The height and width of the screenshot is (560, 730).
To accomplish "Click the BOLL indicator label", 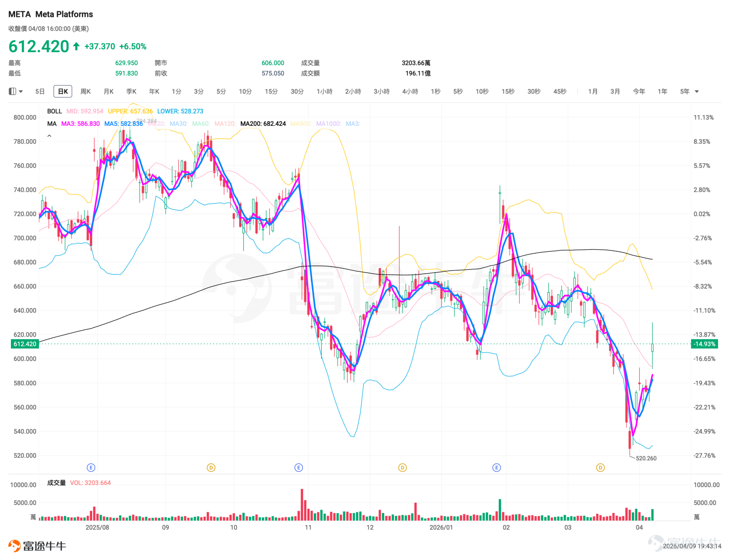I will point(55,111).
